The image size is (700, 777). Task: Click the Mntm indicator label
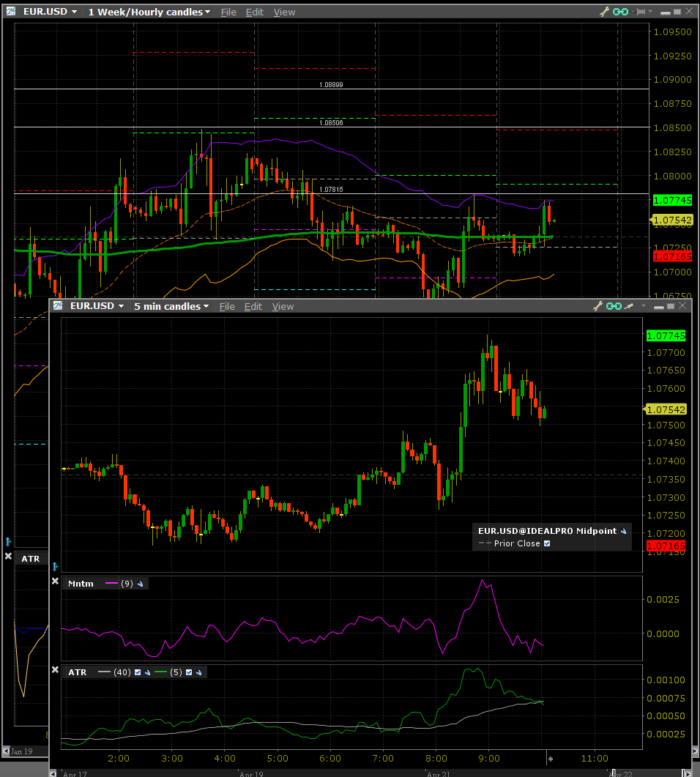click(x=81, y=584)
